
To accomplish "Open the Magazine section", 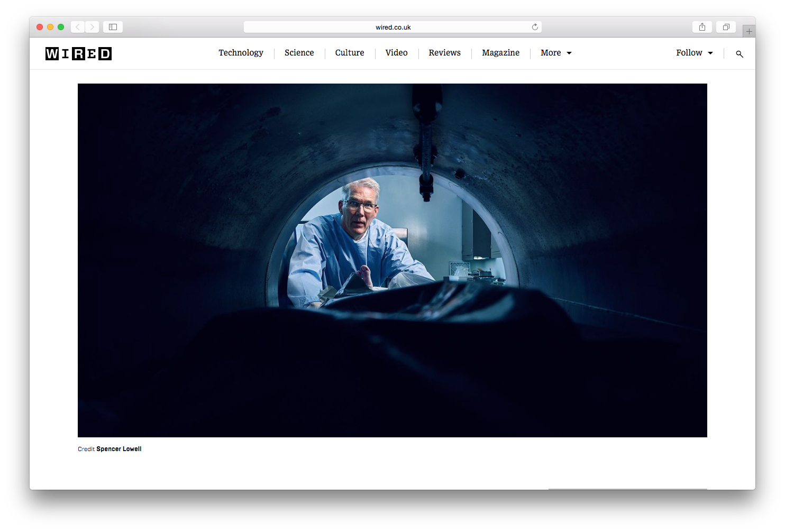I will click(x=501, y=53).
